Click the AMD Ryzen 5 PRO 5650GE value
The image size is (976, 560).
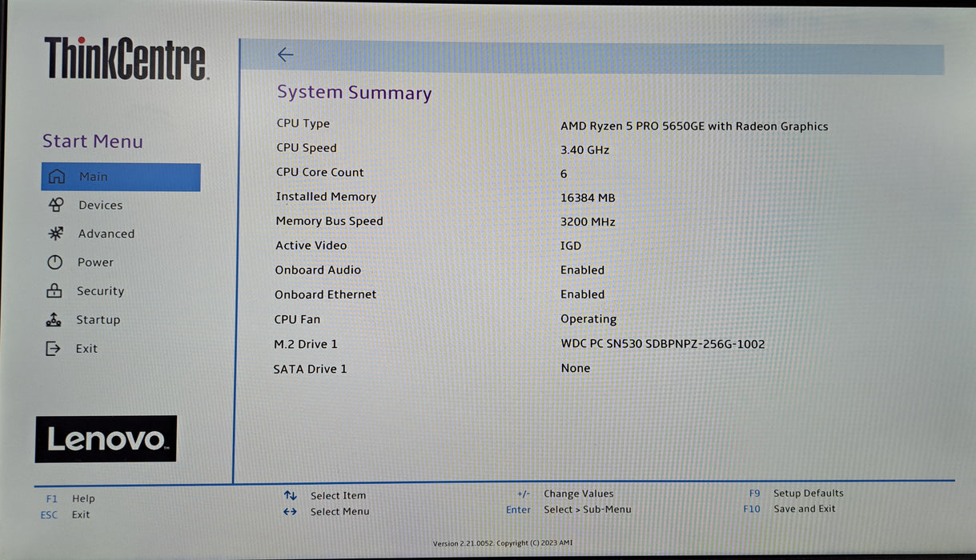click(694, 126)
